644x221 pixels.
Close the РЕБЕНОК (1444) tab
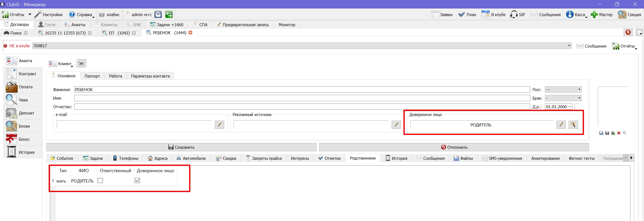(x=190, y=32)
